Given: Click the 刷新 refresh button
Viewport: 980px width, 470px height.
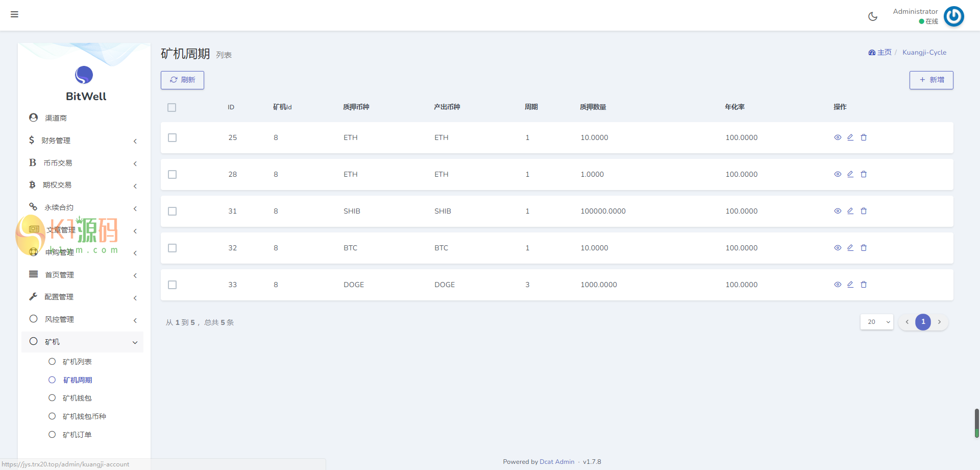Looking at the screenshot, I should (182, 80).
